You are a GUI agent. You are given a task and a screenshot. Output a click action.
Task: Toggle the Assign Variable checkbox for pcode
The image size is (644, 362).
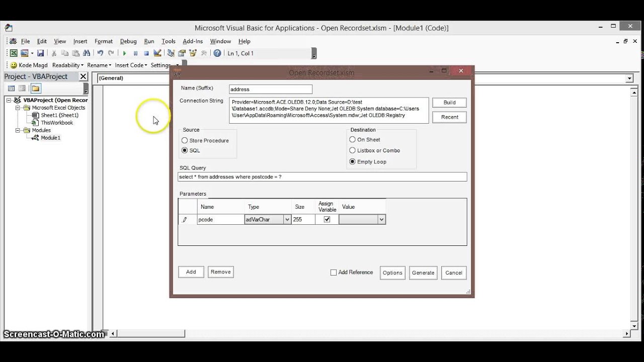(327, 220)
